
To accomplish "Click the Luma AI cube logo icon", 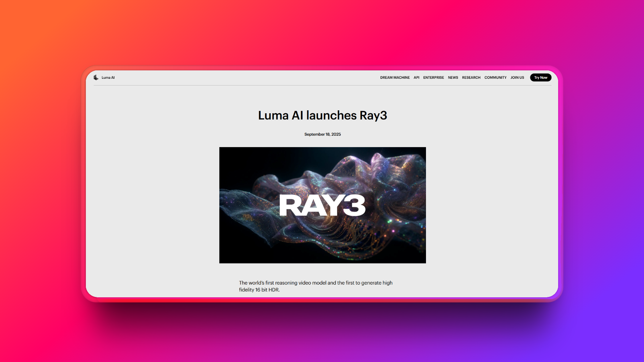I will (x=97, y=77).
